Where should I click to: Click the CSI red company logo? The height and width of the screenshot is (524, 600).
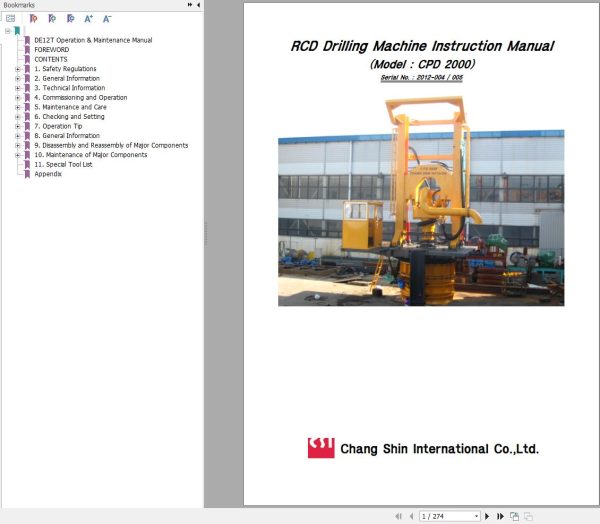click(x=321, y=447)
